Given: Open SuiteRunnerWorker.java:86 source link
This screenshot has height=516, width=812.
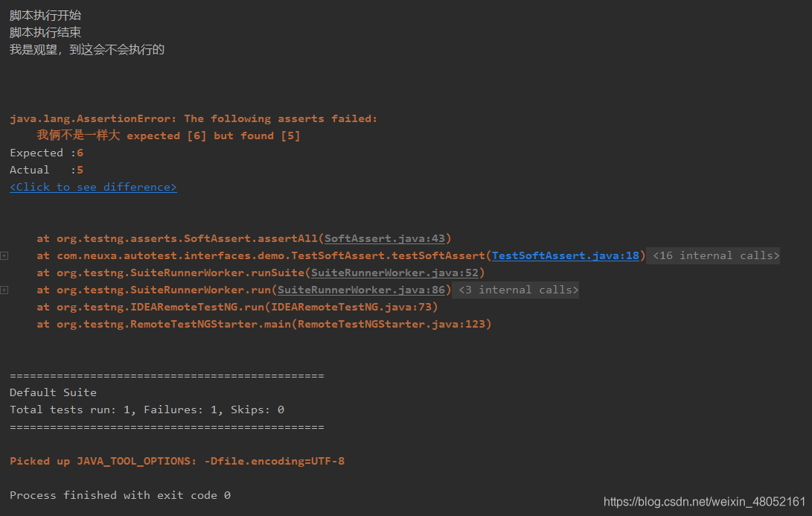Looking at the screenshot, I should pyautogui.click(x=362, y=290).
